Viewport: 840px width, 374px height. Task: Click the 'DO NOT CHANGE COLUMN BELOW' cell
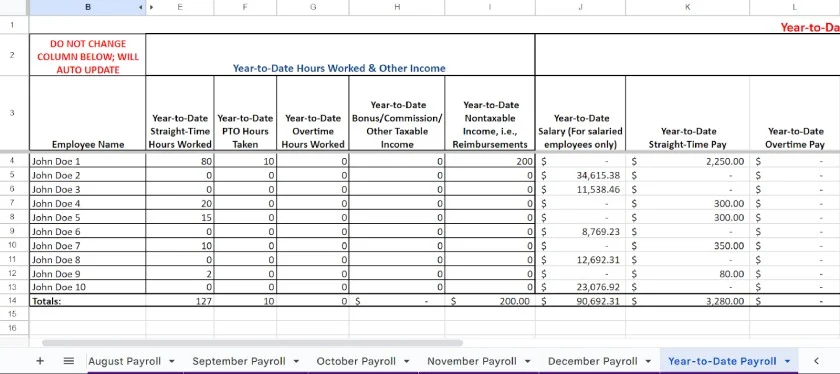(87, 56)
